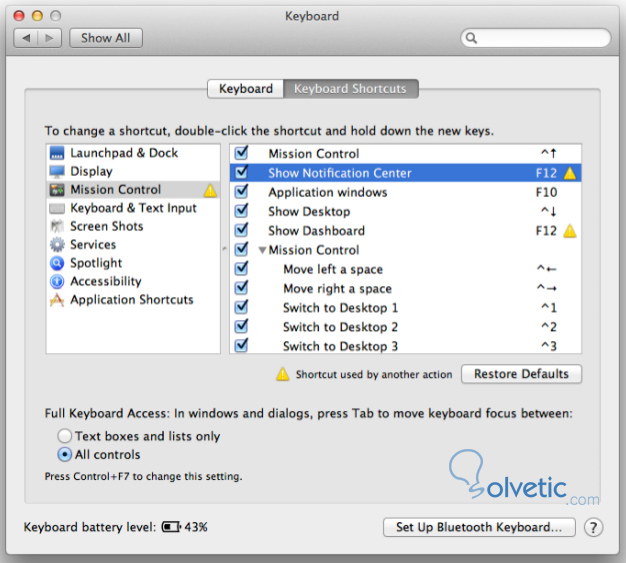Click the Show All button

[x=106, y=38]
